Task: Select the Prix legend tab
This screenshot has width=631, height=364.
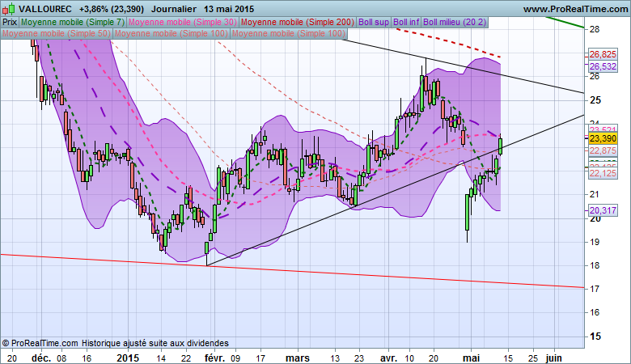Action: pos(10,22)
